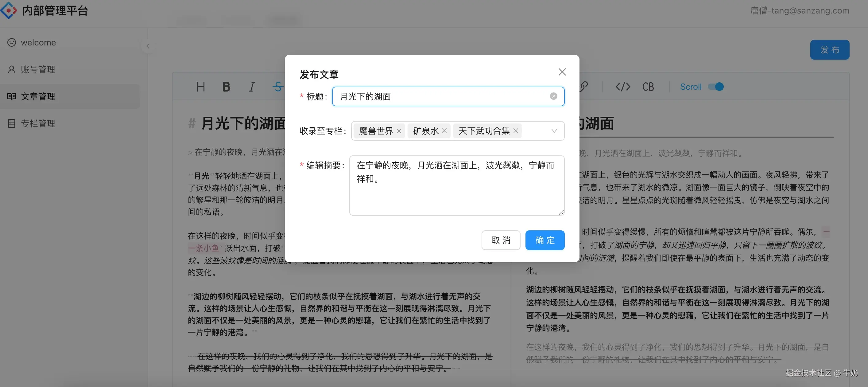This screenshot has height=387, width=868.
Task: Open the welcome menu item
Action: [38, 42]
